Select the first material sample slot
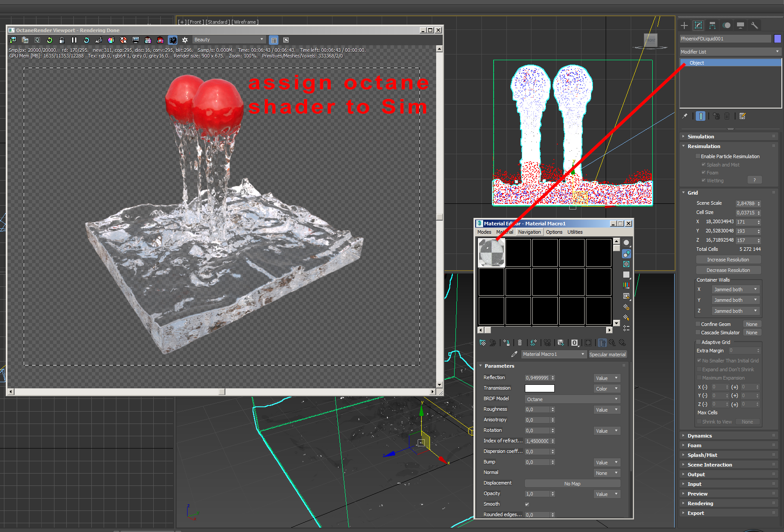 click(x=491, y=253)
